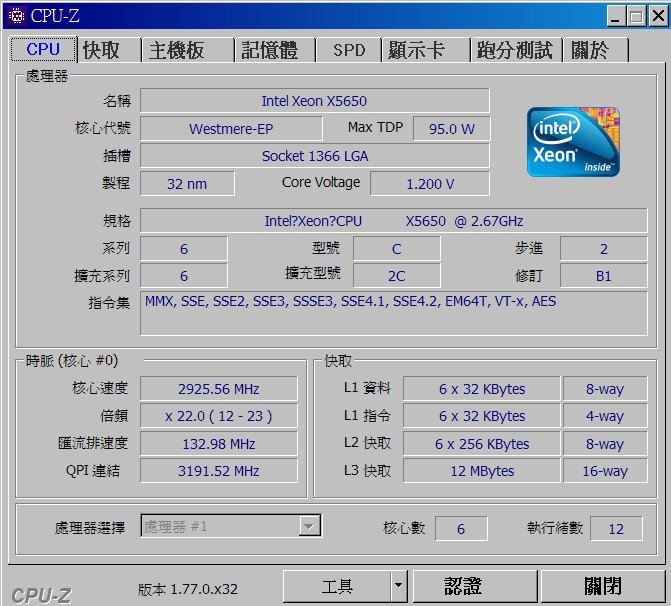This screenshot has height=606, width=671.
Task: Click the Core Voltage value 1.200 V
Action: (430, 184)
